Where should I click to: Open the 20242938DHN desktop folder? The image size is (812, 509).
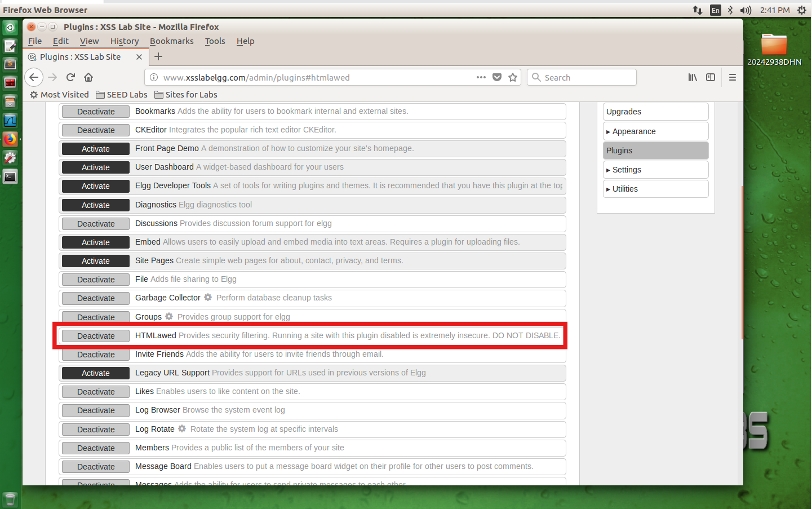click(774, 50)
